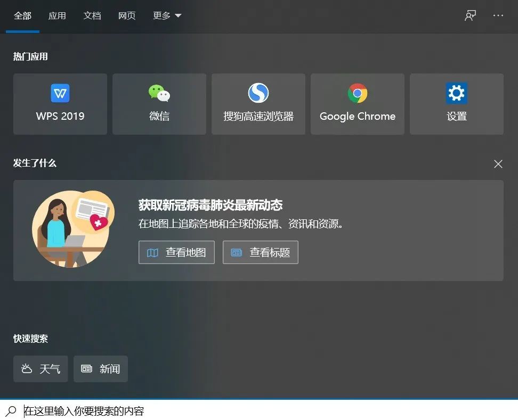Switch to the 应用 tab
The height and width of the screenshot is (420, 518).
pyautogui.click(x=57, y=16)
